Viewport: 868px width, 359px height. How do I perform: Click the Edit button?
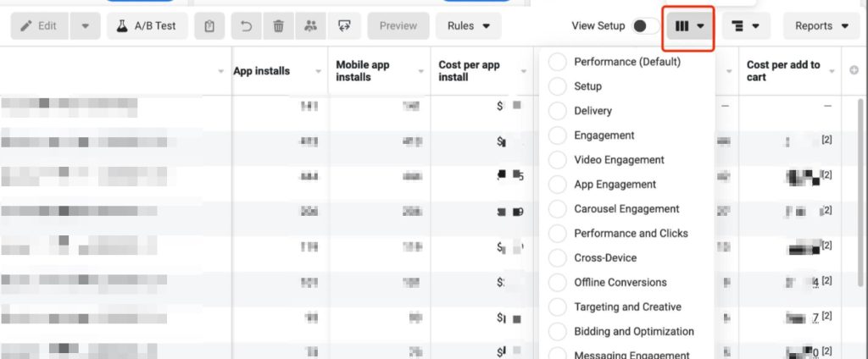(x=39, y=26)
